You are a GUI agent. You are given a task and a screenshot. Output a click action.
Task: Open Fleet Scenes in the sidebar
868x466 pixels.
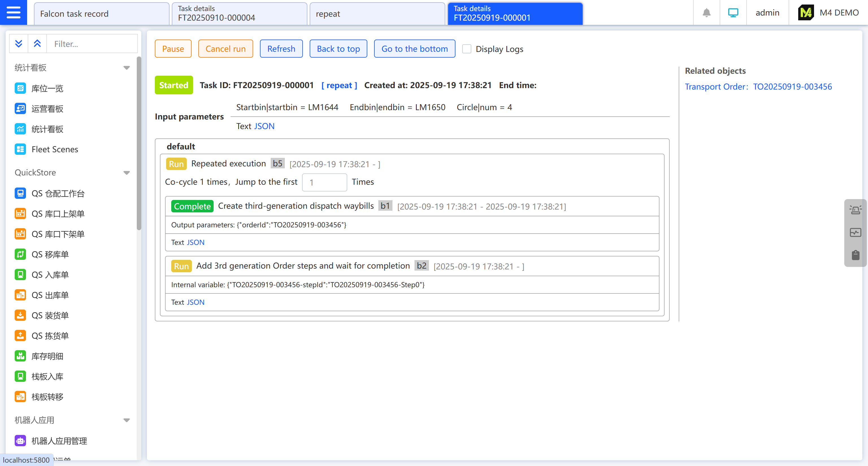tap(55, 149)
